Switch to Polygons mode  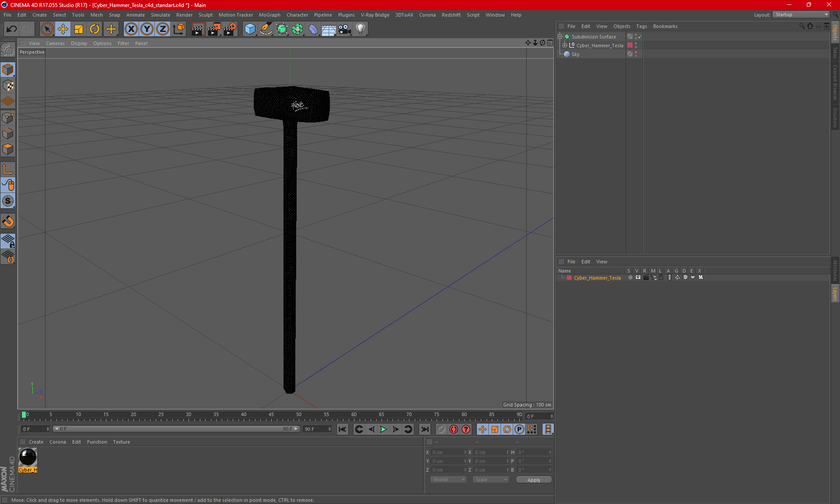click(8, 149)
